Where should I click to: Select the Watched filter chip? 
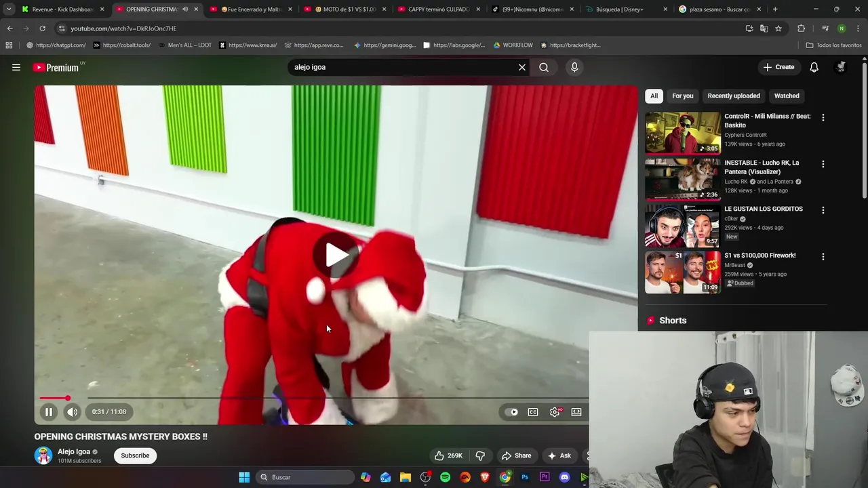pyautogui.click(x=787, y=96)
